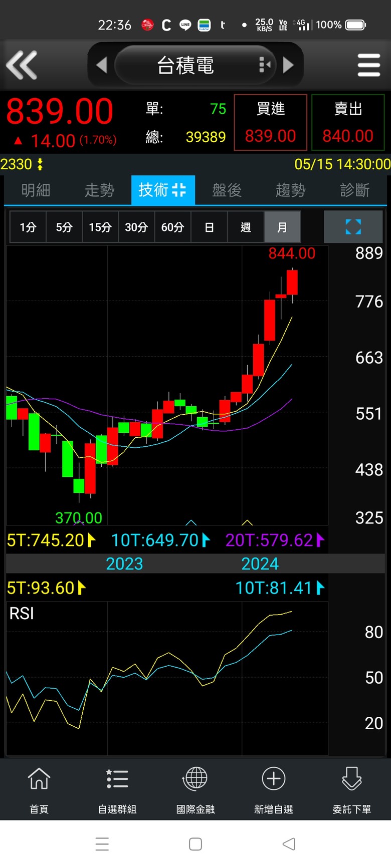Image resolution: width=391 pixels, height=868 pixels.
Task: Switch to the 明細 tab
Action: pos(36,190)
